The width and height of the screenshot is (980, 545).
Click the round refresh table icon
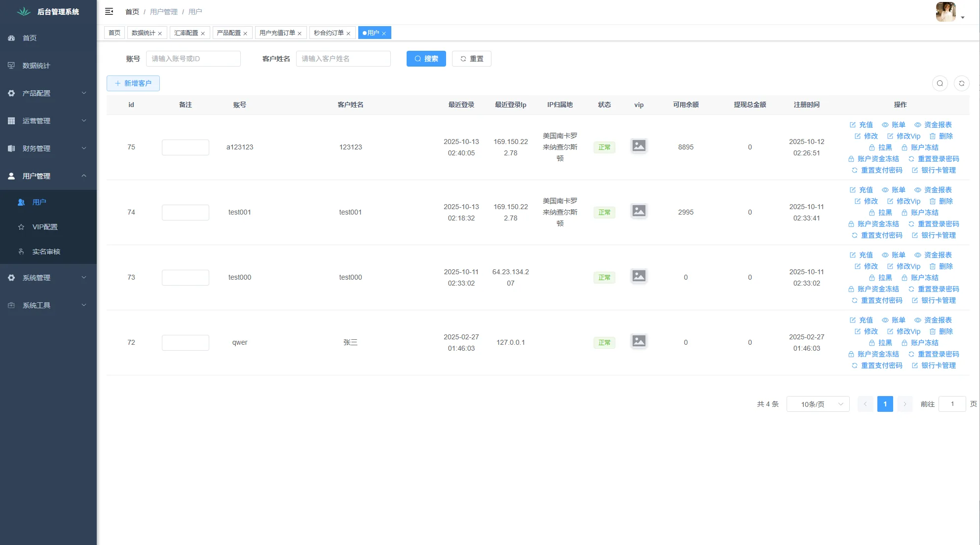pyautogui.click(x=961, y=83)
